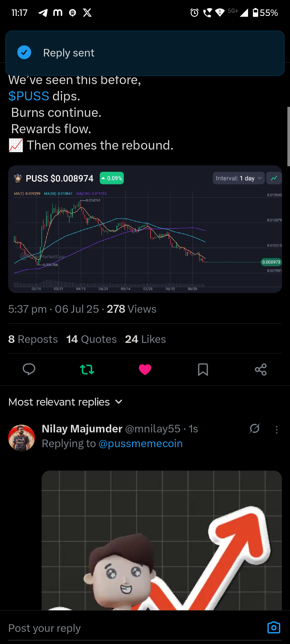Click the green line chart button
This screenshot has height=644, width=290.
(274, 178)
